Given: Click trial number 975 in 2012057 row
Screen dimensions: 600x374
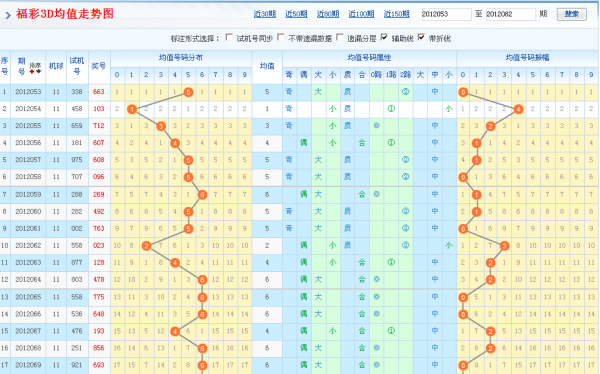Looking at the screenshot, I should coord(77,160).
